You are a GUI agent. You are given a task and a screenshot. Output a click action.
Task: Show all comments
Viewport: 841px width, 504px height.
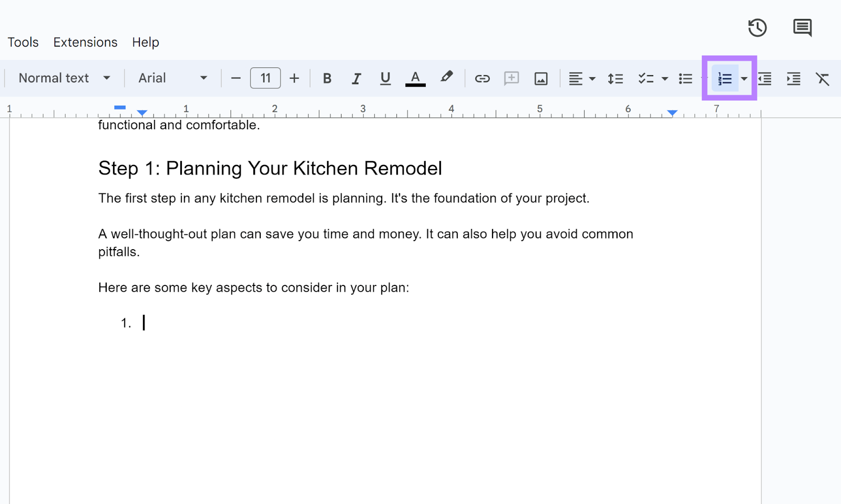pos(802,28)
